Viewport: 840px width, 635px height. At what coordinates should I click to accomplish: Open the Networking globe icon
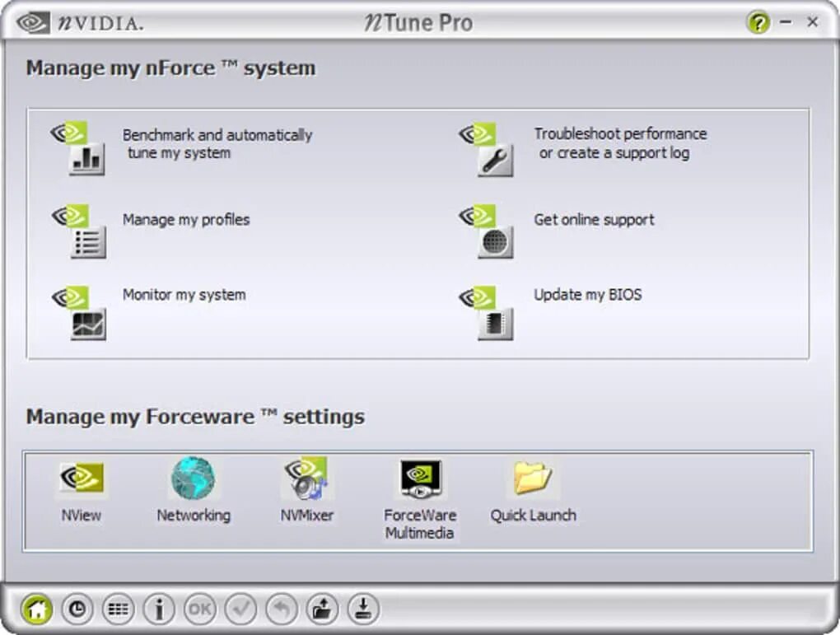coord(194,477)
